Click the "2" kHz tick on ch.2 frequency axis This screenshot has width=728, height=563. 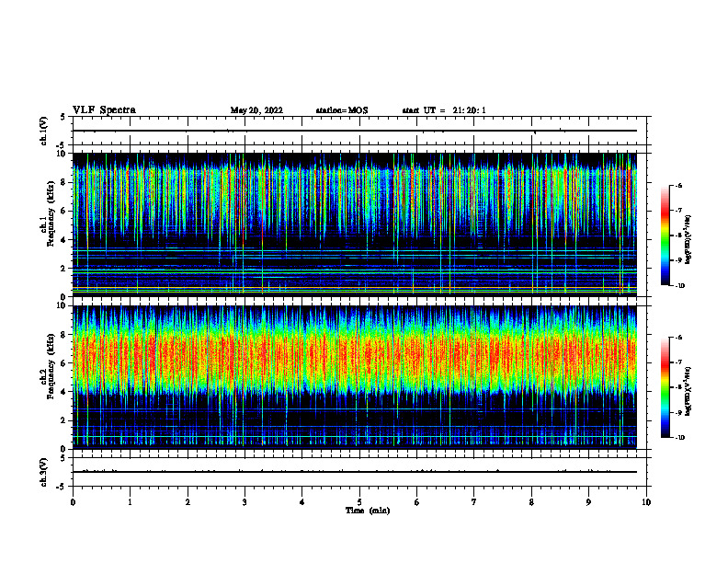(x=64, y=420)
